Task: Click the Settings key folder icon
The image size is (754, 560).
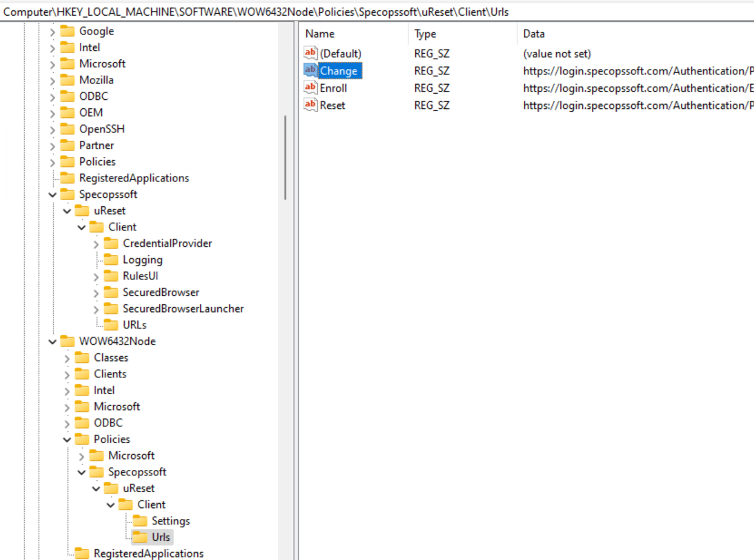Action: (140, 521)
